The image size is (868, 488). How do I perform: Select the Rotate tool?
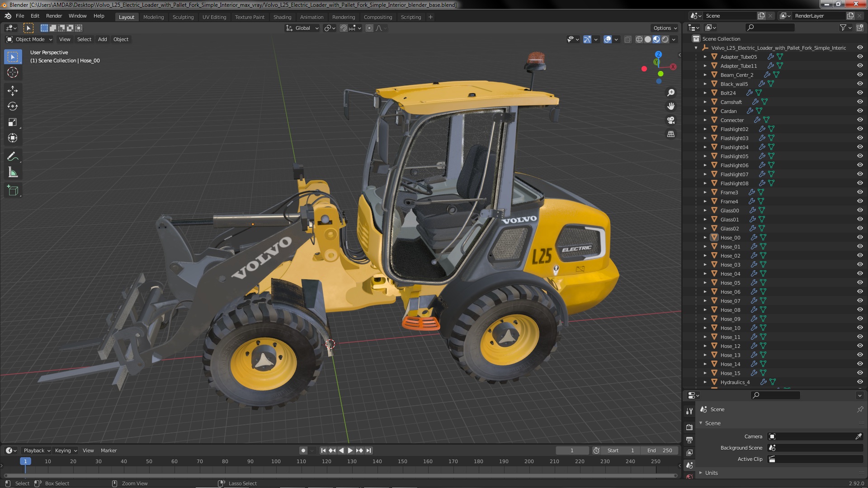pyautogui.click(x=13, y=107)
